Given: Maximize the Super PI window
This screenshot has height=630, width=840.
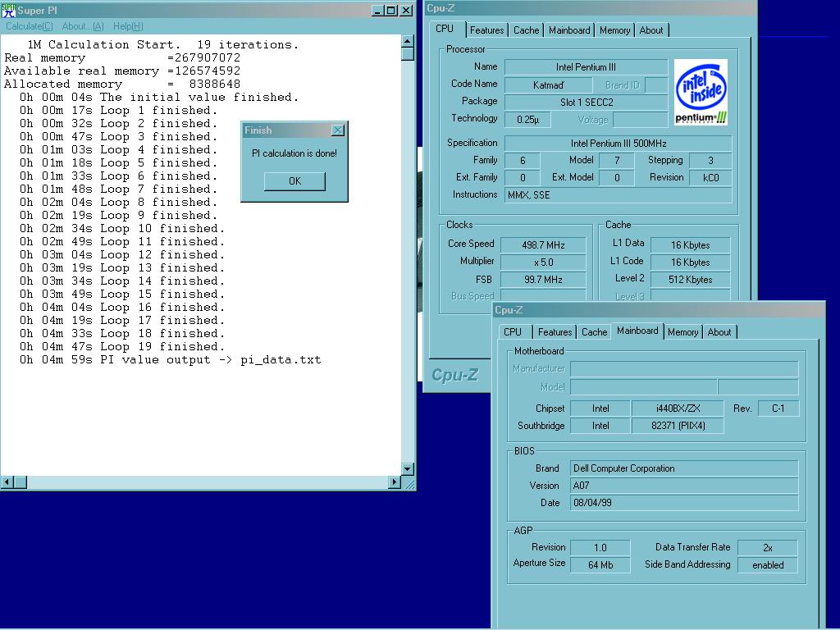Looking at the screenshot, I should (391, 10).
